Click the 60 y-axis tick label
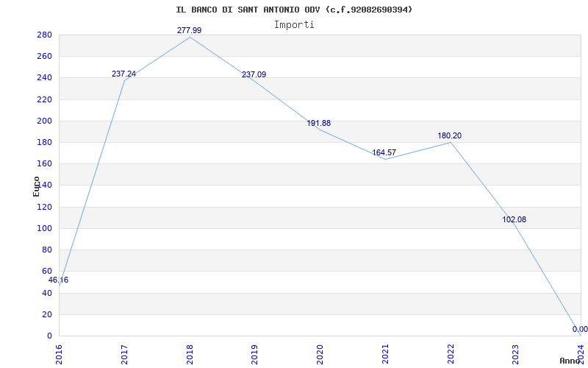 coord(46,272)
